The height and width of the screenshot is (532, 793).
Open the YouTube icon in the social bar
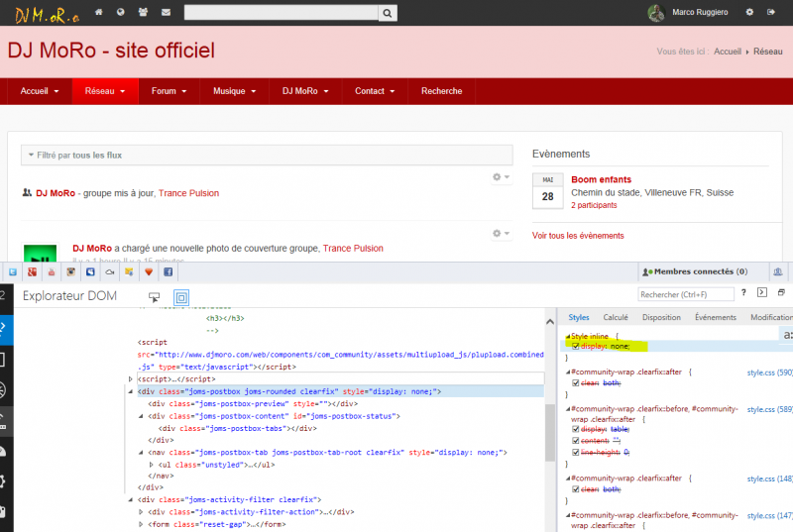coord(52,271)
